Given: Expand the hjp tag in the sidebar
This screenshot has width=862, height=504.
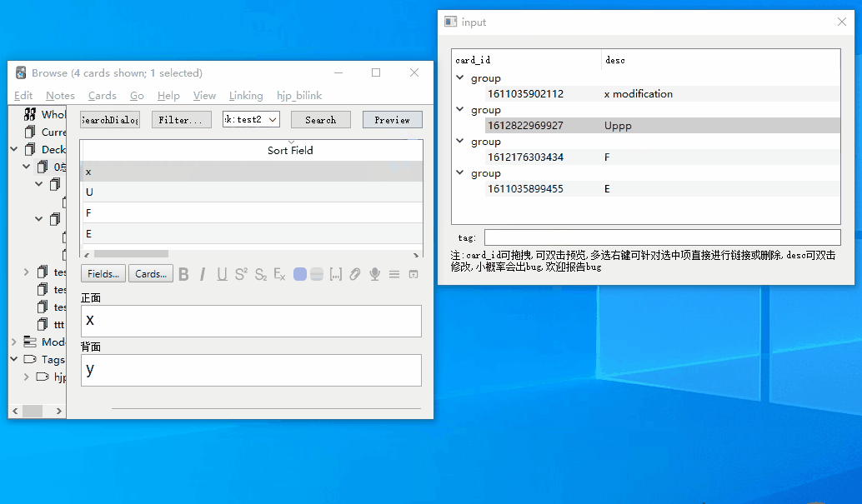Looking at the screenshot, I should [x=27, y=377].
